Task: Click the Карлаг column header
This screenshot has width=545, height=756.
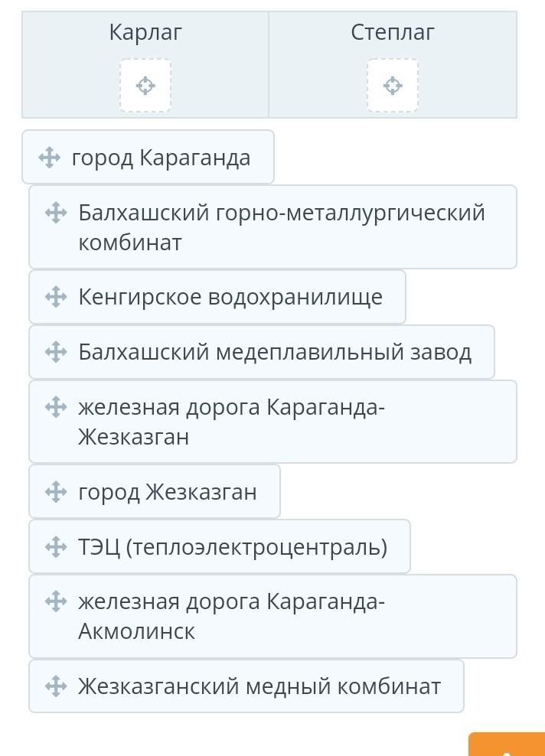Action: [145, 32]
